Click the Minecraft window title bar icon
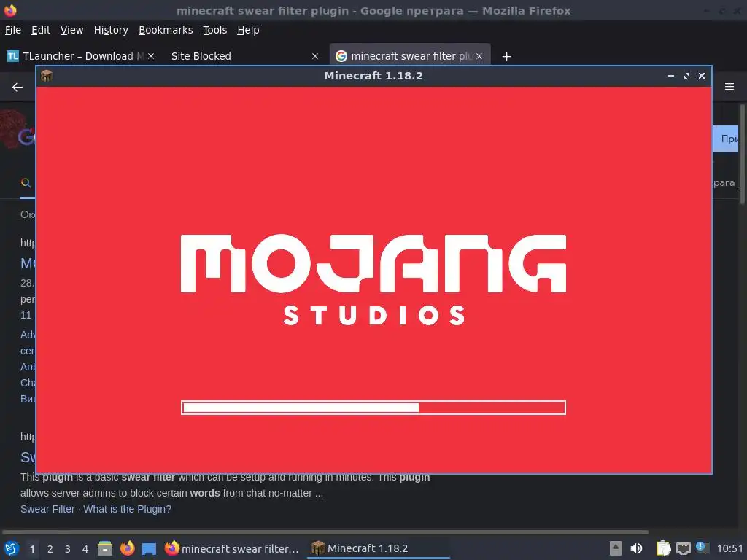This screenshot has width=747, height=560. click(47, 76)
